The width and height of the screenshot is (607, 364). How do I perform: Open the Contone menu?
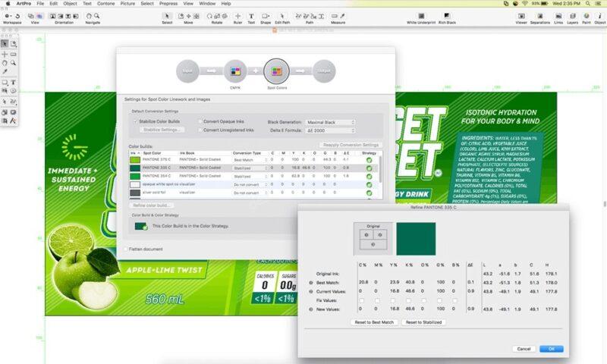tap(105, 4)
